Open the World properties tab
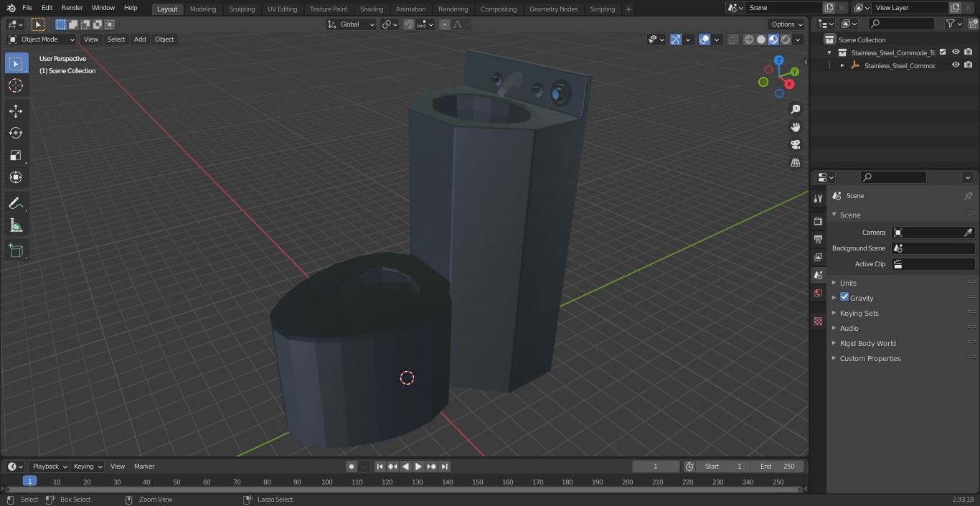Image resolution: width=980 pixels, height=506 pixels. coord(818,293)
